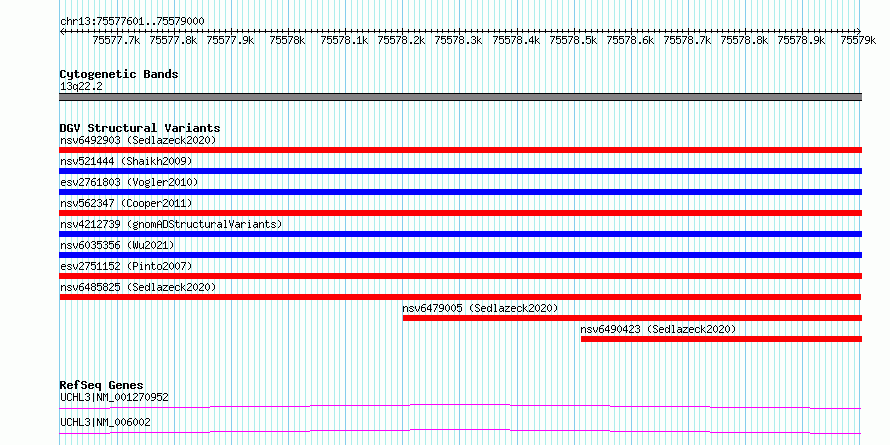Image resolution: width=890 pixels, height=445 pixels.
Task: Open variant label nsv6485825 (Sedlazeck2020)
Action: [x=138, y=287]
